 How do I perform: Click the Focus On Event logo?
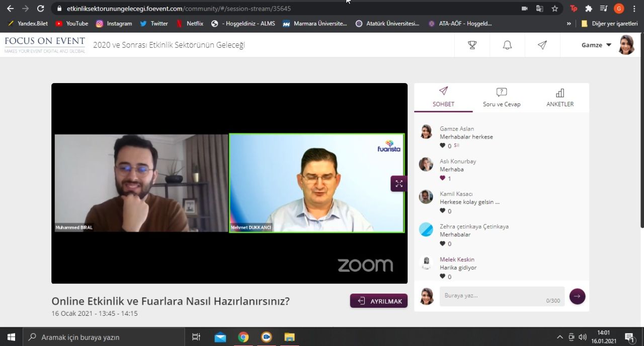(x=45, y=45)
